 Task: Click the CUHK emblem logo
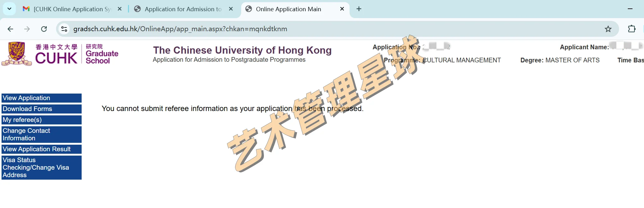click(17, 54)
